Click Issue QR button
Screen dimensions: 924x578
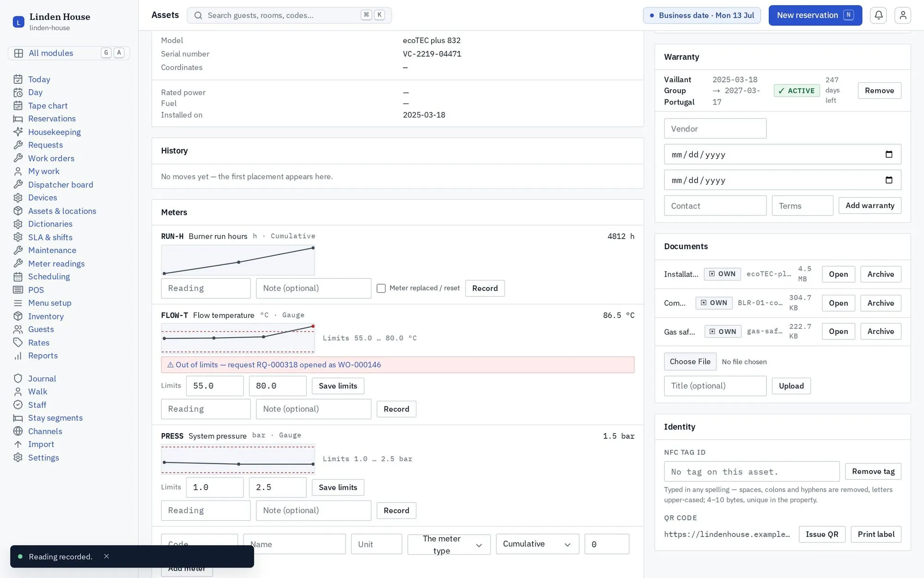coord(822,535)
